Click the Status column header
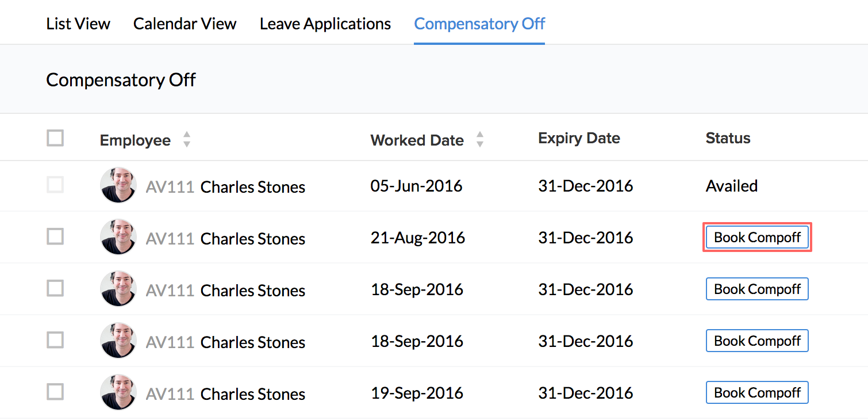868x420 pixels. point(728,139)
